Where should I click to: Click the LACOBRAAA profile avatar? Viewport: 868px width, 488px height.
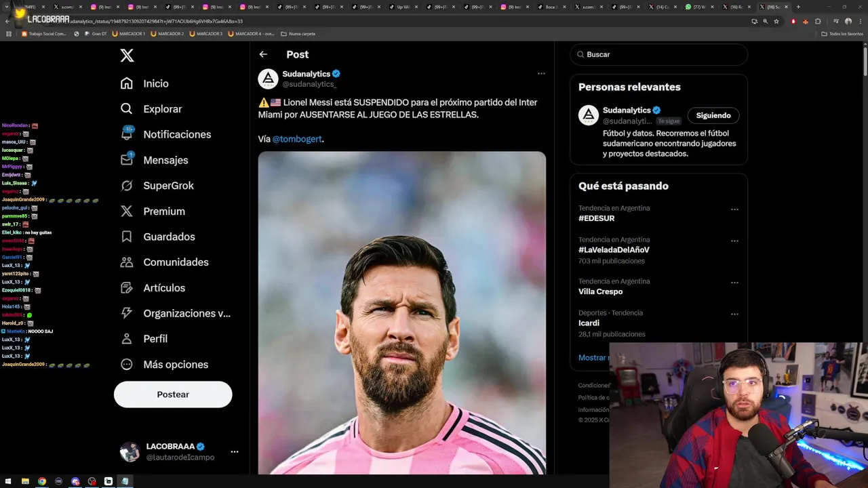coord(130,451)
